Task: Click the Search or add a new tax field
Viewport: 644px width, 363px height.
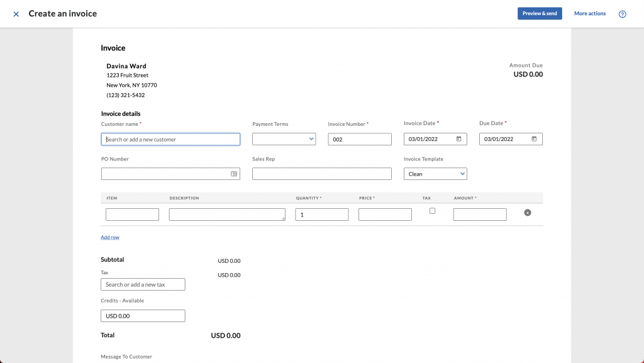Action: click(143, 284)
